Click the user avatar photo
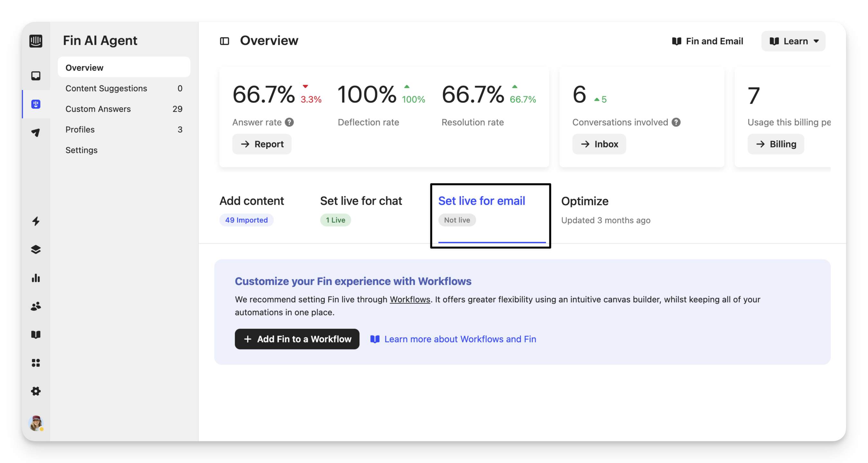 click(x=36, y=423)
